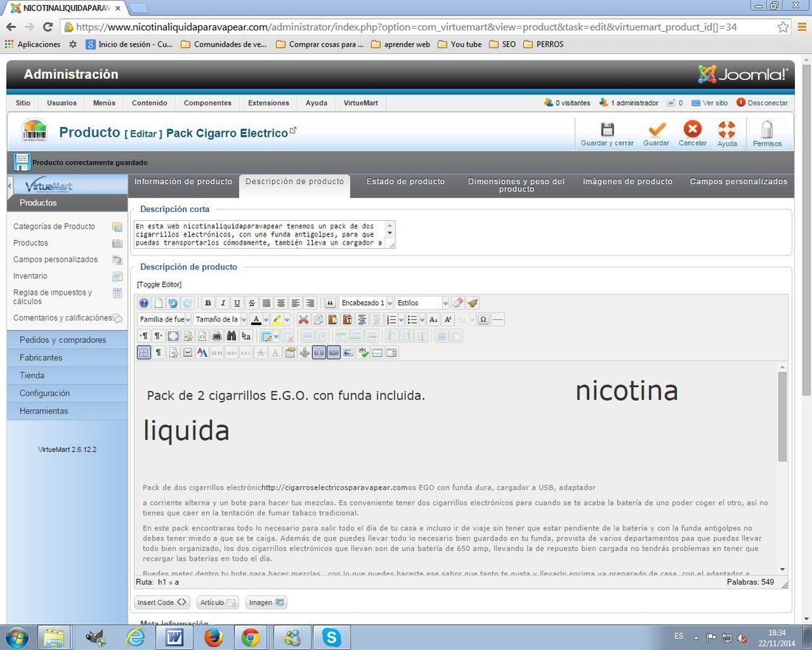Print the editor content

coord(217,336)
